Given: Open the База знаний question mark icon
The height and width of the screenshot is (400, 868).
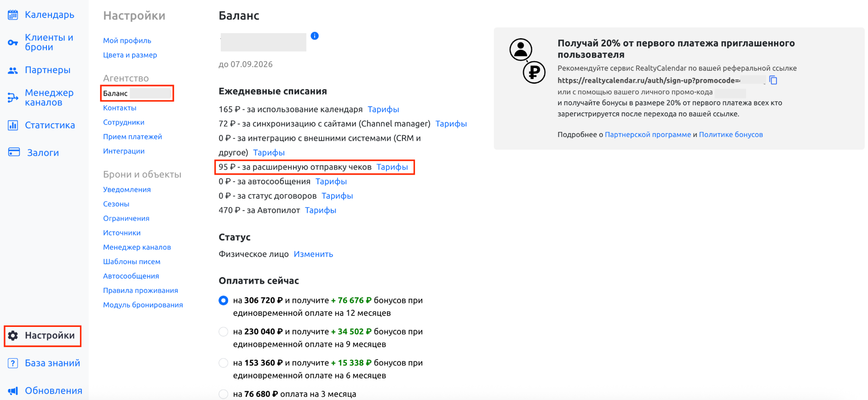Looking at the screenshot, I should tap(13, 363).
